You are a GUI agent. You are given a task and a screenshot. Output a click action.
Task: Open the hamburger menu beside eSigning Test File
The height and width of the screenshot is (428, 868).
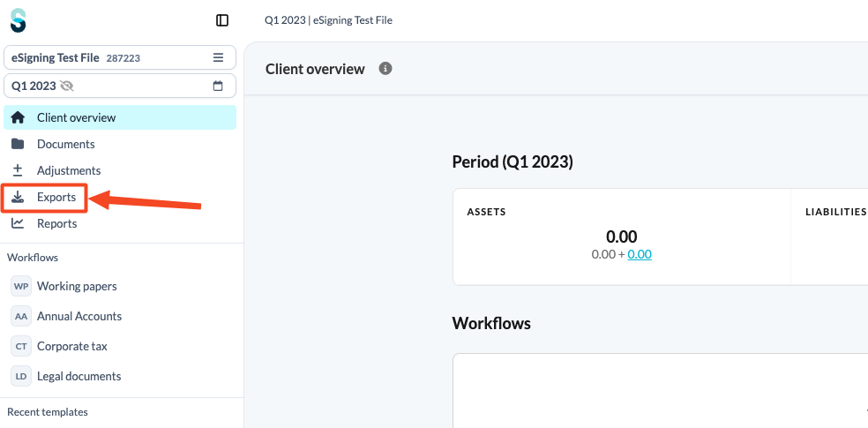point(218,57)
